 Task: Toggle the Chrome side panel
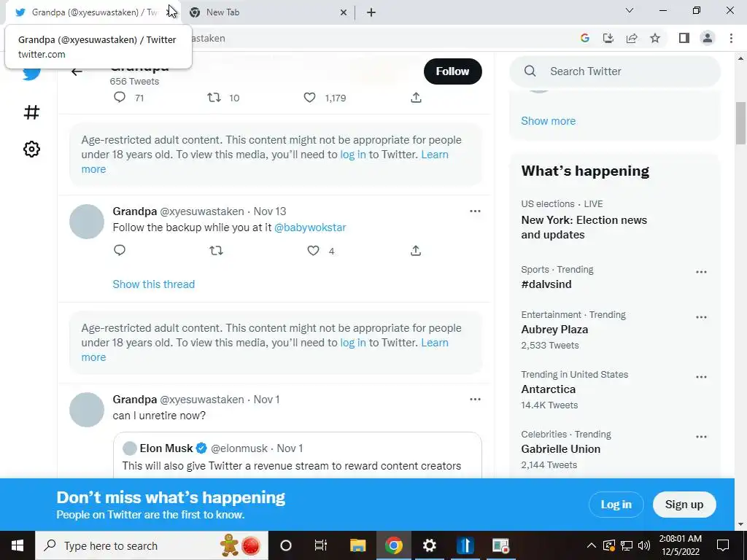click(684, 38)
